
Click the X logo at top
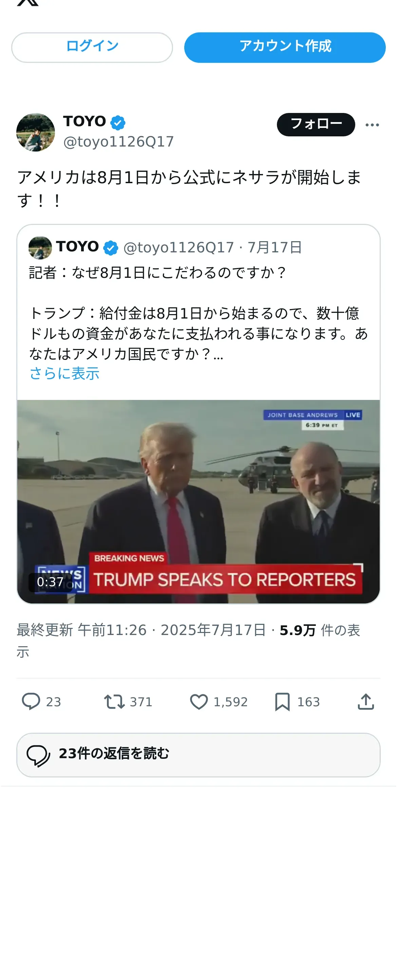pyautogui.click(x=28, y=2)
